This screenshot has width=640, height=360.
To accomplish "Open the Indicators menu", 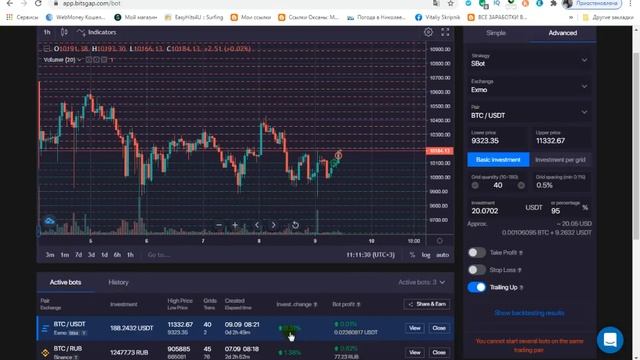I will click(x=97, y=32).
